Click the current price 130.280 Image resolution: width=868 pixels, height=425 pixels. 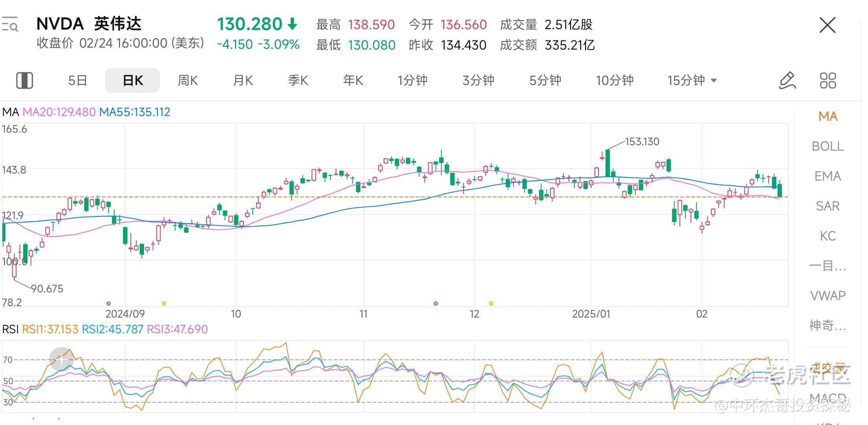point(250,24)
